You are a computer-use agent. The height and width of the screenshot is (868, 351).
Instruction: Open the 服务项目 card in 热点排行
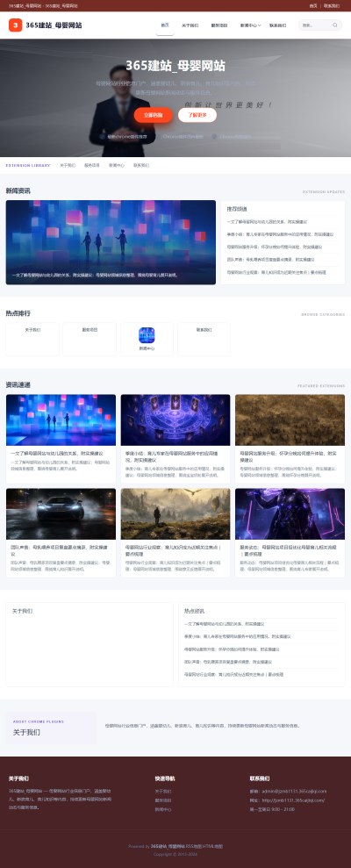[x=90, y=339]
